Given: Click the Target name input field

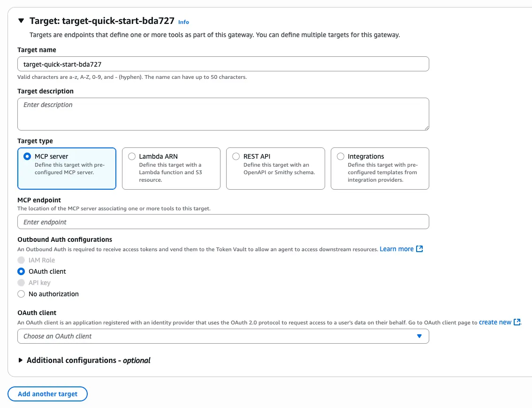Looking at the screenshot, I should (223, 64).
